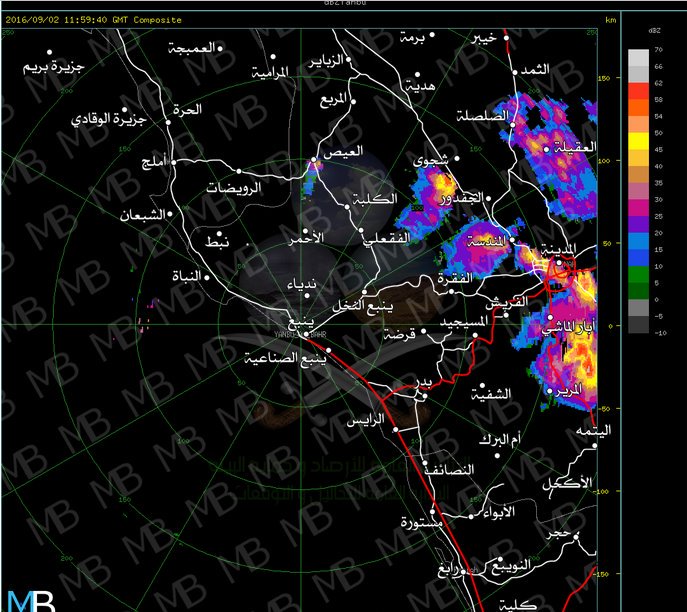Select the الجفدور label
This screenshot has height=612, width=687.
[462, 198]
